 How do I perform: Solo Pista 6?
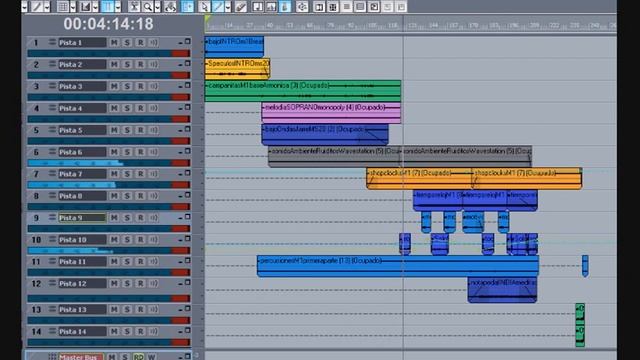tap(127, 152)
